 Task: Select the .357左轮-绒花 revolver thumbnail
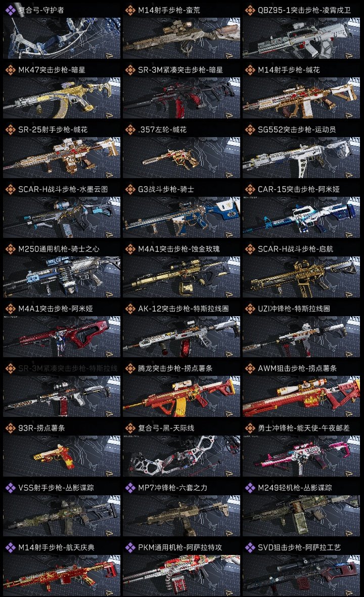pos(181,158)
